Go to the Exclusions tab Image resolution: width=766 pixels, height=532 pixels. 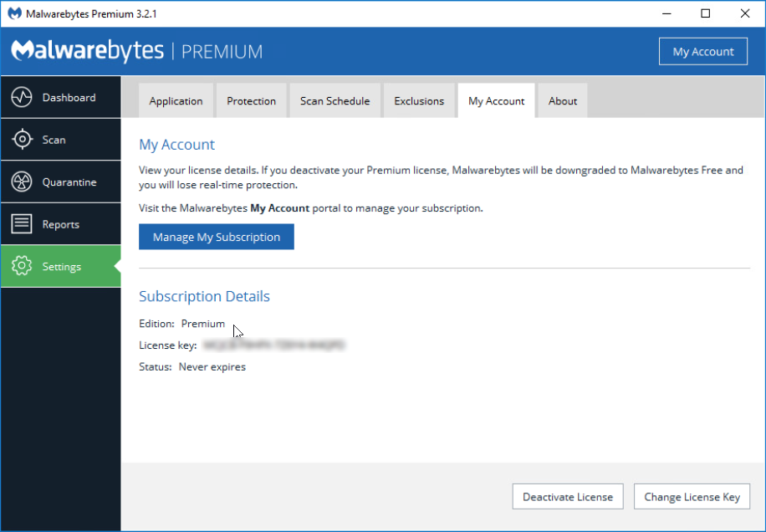click(x=419, y=100)
